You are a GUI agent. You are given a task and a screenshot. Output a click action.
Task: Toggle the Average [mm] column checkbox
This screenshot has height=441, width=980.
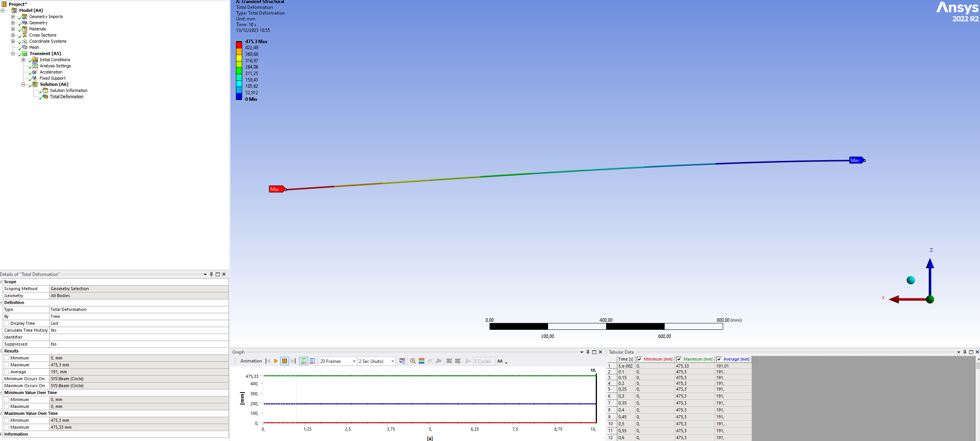coord(719,359)
